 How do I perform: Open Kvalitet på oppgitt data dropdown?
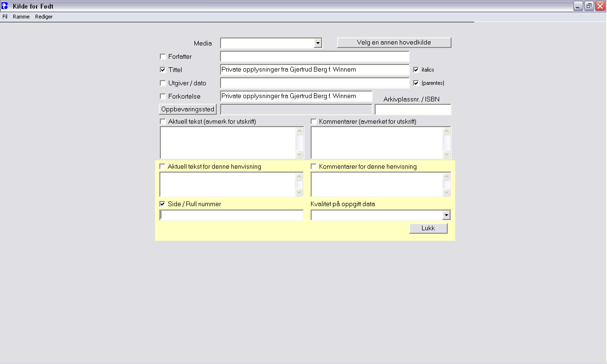point(446,216)
